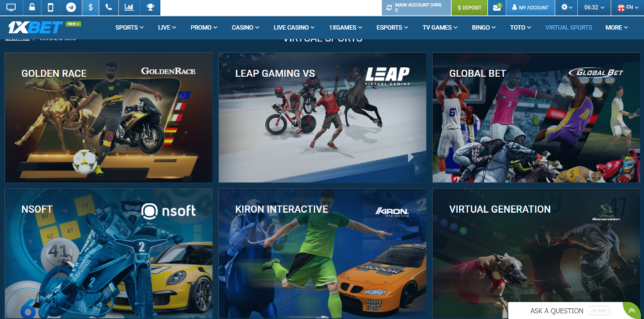
Task: Open the Esports menu
Action: pyautogui.click(x=392, y=28)
